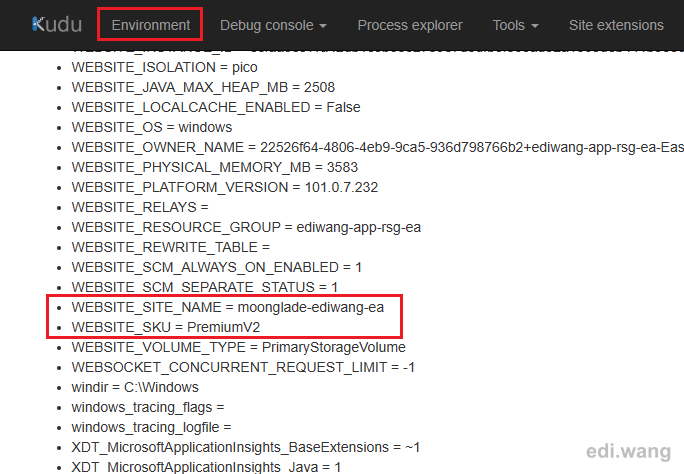Select WEBSITE_RESOURCE_GROUP = ediwang-app-rsg-ea line
Image resolution: width=684 pixels, height=474 pixels.
click(246, 227)
